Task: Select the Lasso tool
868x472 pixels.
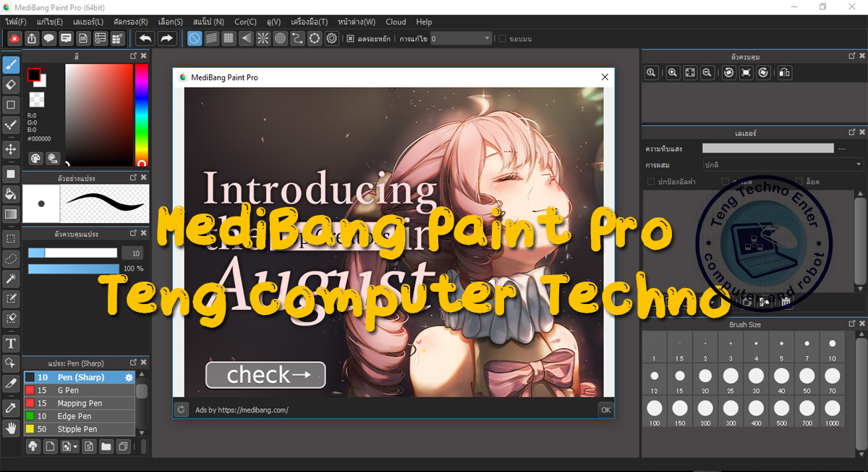Action: (x=11, y=258)
